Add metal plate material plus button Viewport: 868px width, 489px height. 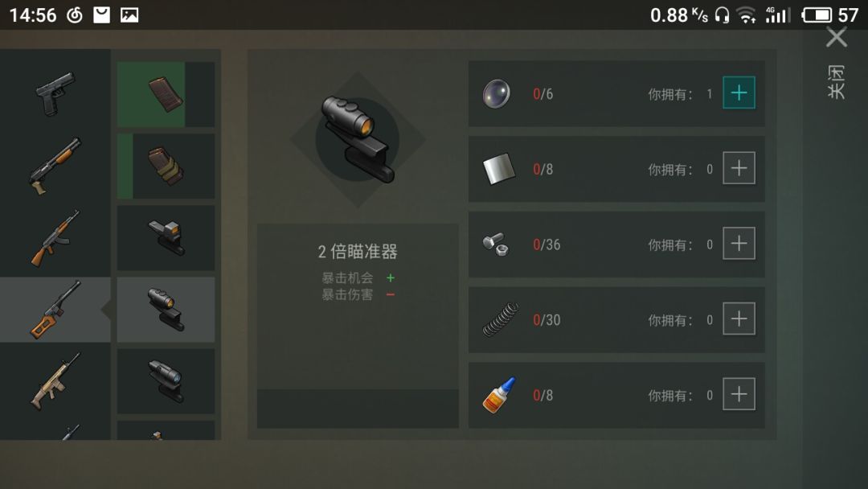pos(739,168)
